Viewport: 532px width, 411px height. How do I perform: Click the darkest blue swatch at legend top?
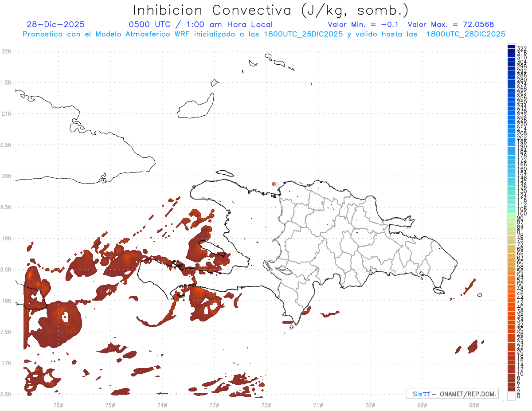point(511,47)
